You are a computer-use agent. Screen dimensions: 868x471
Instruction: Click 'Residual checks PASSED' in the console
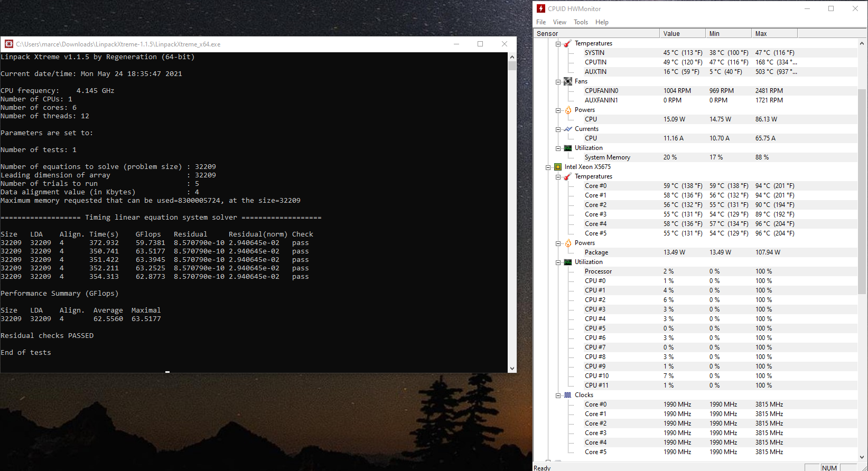(47, 336)
